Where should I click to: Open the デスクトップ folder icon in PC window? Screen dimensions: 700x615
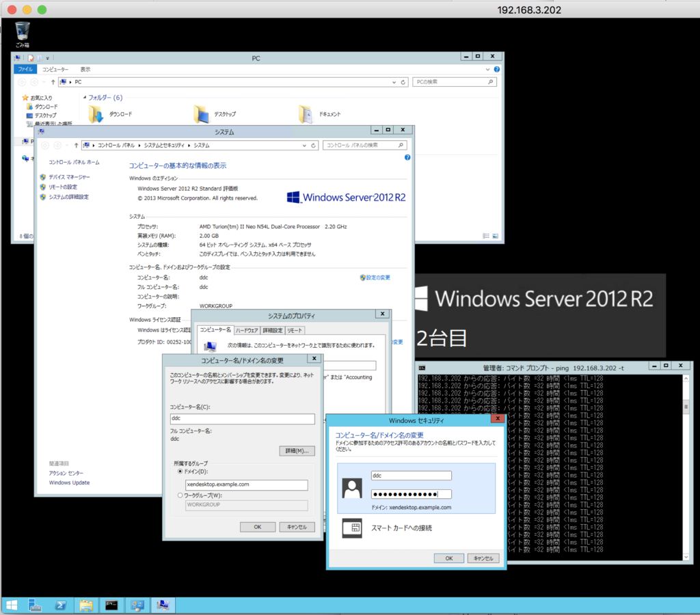pos(202,114)
